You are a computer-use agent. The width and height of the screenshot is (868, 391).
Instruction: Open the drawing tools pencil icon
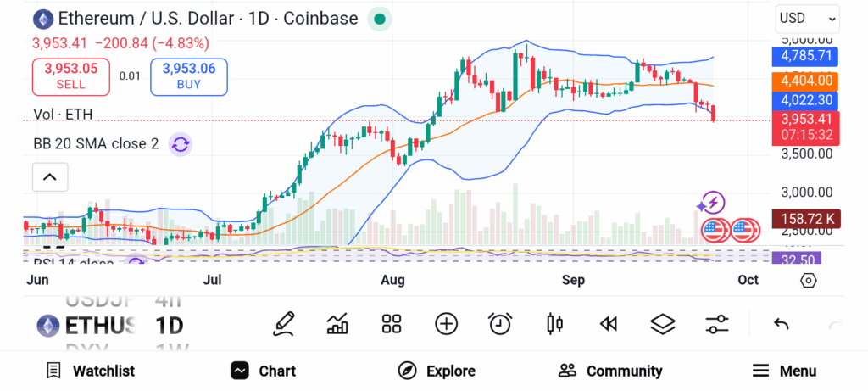tap(285, 323)
